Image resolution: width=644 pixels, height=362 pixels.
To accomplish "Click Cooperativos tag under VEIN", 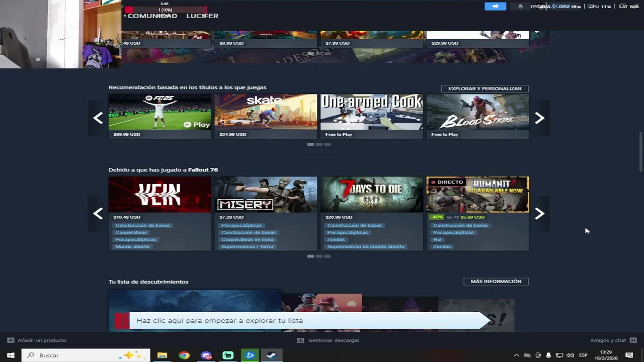I will click(x=131, y=233).
